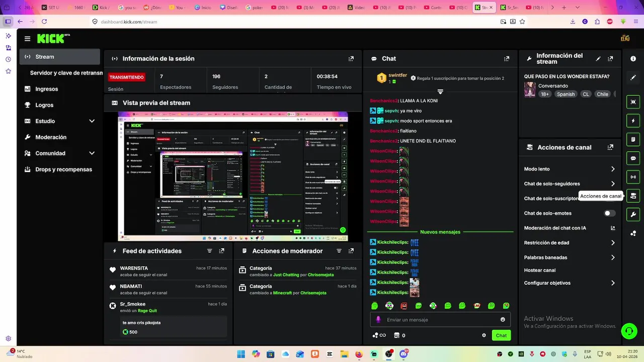Toggle the lightning bolt activity widget icon
The width and height of the screenshot is (644, 362).
pyautogui.click(x=633, y=121)
